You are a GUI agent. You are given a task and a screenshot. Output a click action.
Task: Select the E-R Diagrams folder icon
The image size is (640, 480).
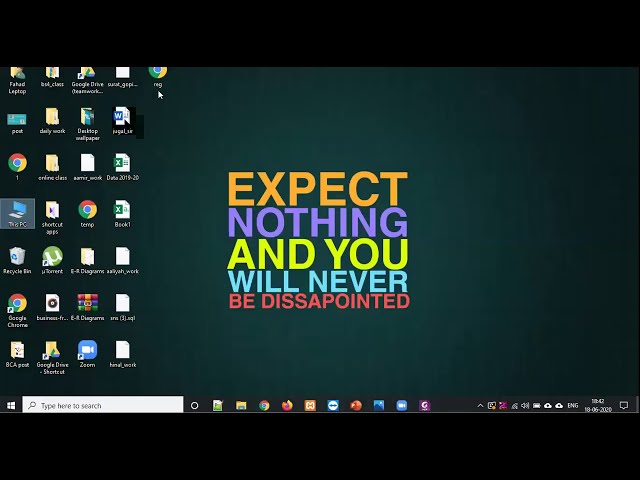pos(87,260)
